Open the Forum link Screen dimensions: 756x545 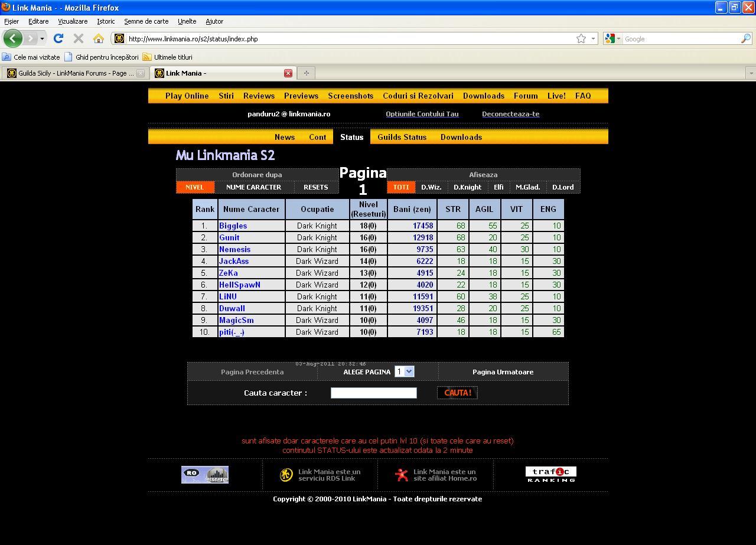pos(526,96)
